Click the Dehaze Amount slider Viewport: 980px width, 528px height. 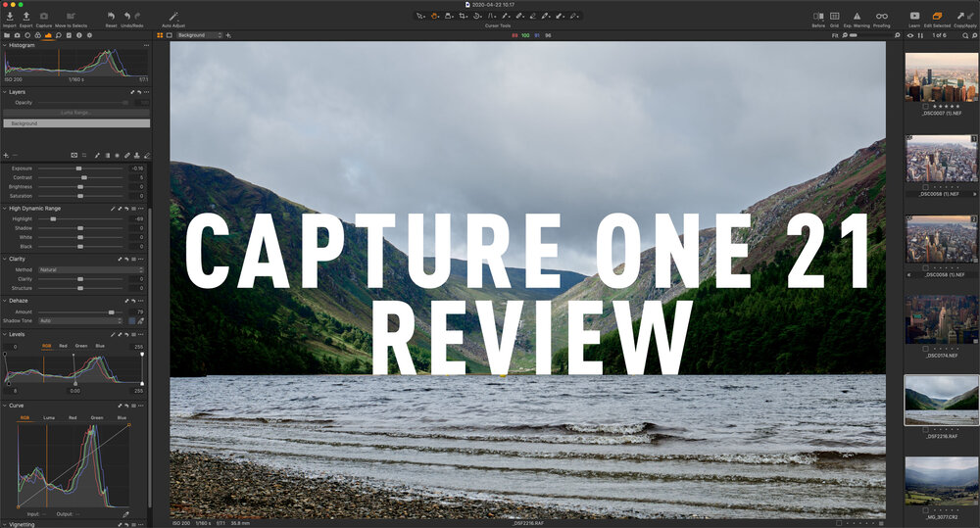tap(80, 312)
